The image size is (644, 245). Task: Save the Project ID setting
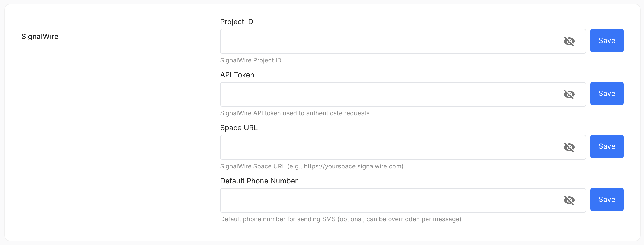point(607,40)
